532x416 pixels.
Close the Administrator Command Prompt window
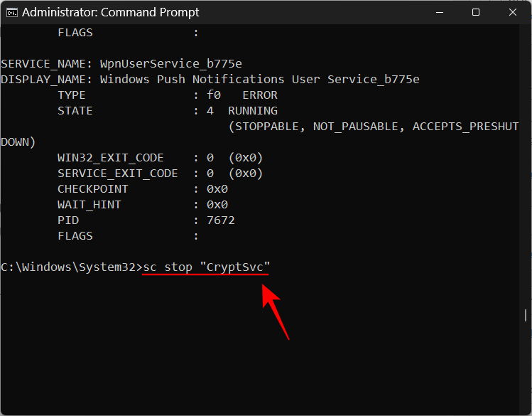tap(514, 12)
